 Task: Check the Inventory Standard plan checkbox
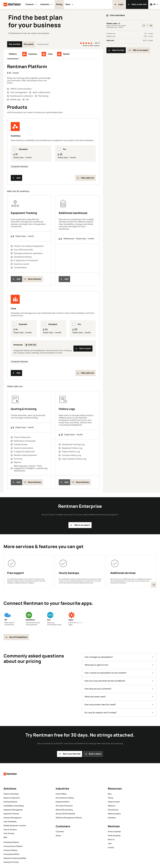tap(15, 149)
